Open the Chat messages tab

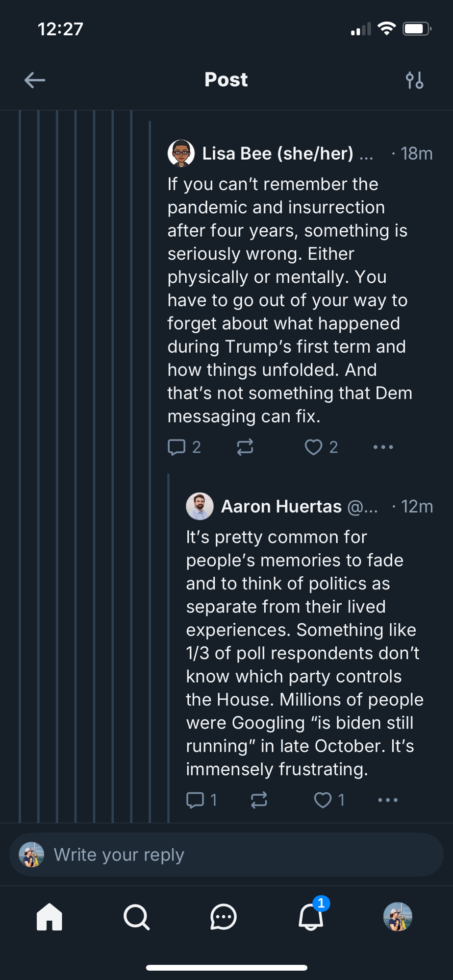click(224, 917)
